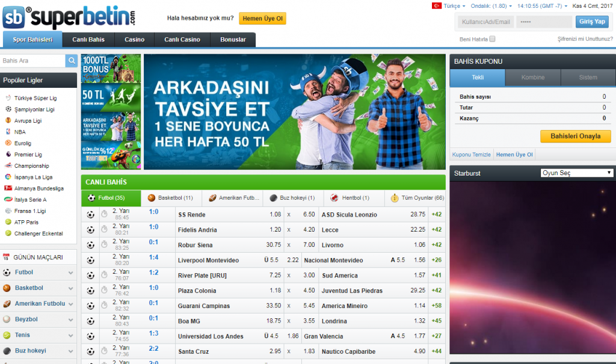Viewport: 616px width, 364px height.
Task: Click the soccer ball icon in Fidelis Andria row
Action: [x=90, y=230]
